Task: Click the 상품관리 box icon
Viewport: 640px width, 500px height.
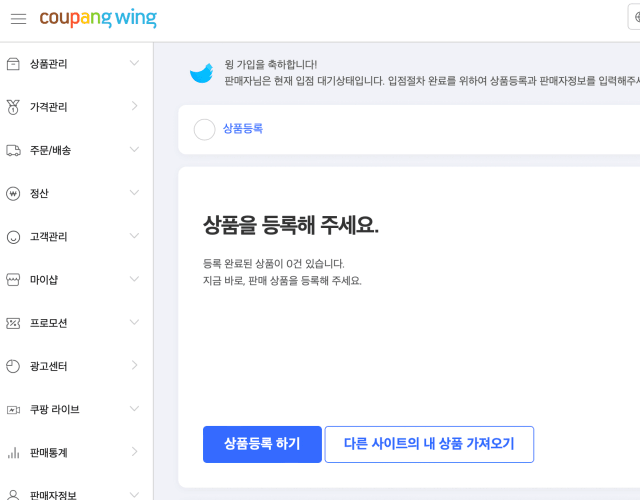Action: click(13, 64)
